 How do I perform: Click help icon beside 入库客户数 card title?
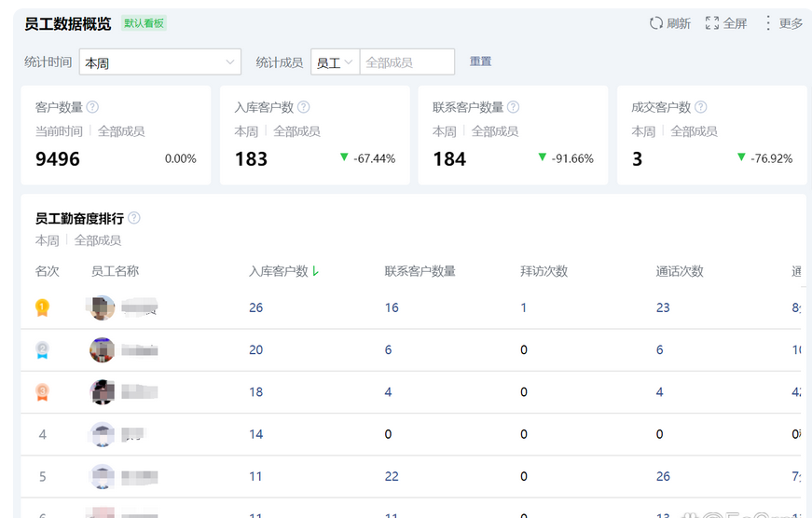[303, 107]
